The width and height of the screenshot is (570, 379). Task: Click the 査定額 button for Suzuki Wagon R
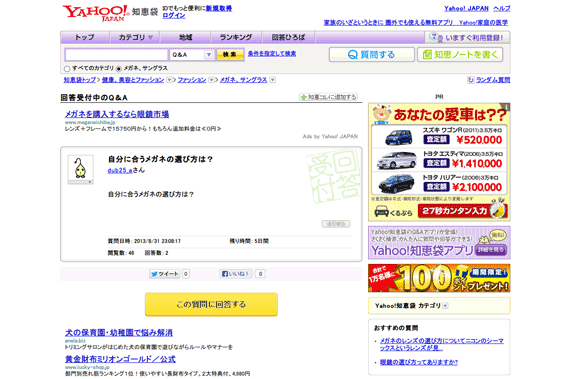pos(436,139)
